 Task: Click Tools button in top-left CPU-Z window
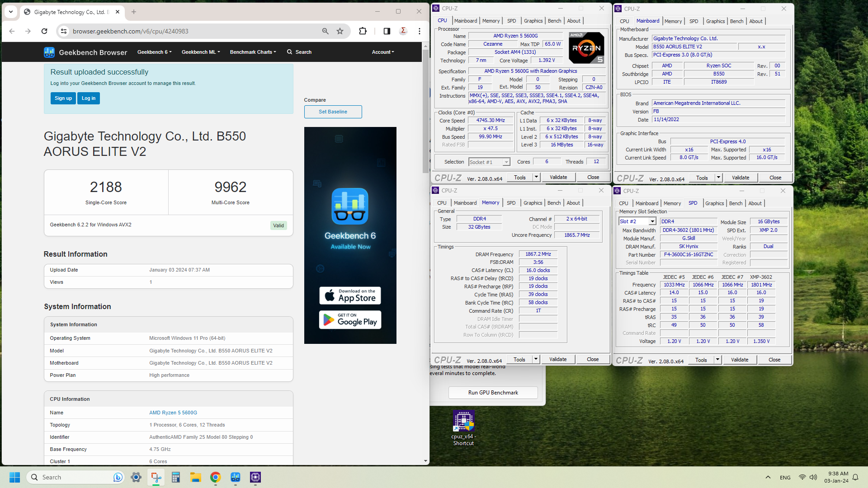[x=520, y=178]
